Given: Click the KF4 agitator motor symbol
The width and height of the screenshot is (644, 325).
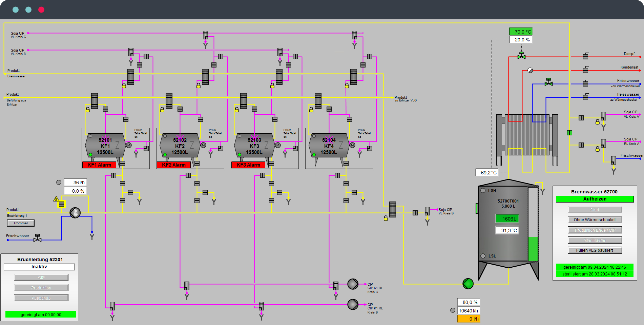Looking at the screenshot, I should [x=352, y=145].
